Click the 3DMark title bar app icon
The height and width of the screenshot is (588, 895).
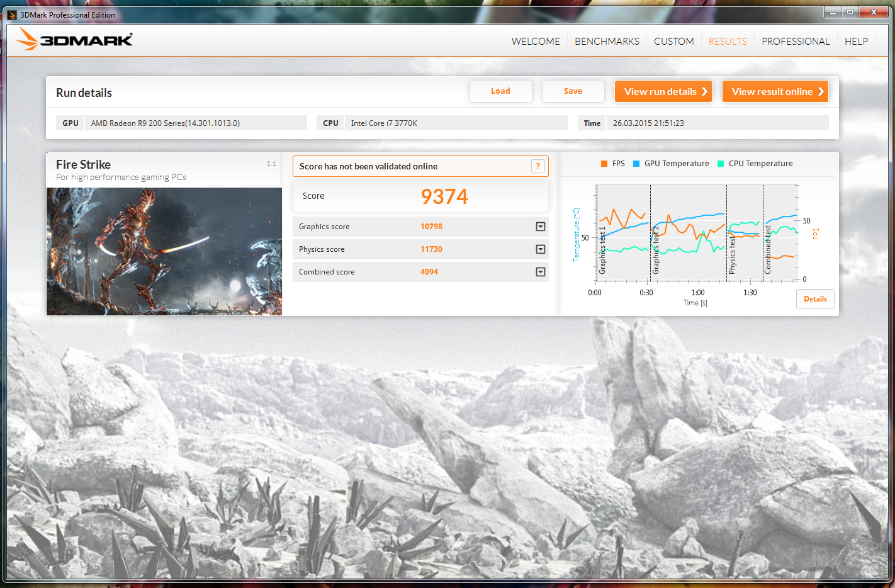12,14
